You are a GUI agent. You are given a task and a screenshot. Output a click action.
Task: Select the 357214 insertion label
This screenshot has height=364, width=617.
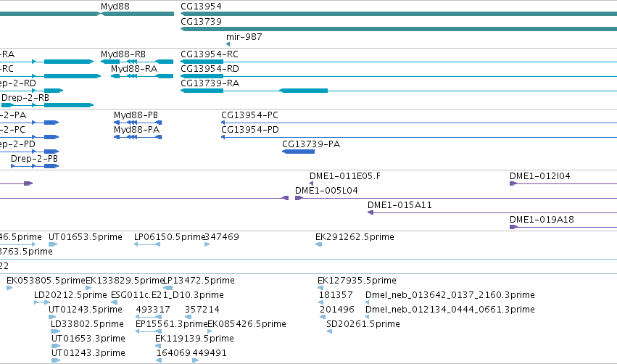pyautogui.click(x=202, y=310)
